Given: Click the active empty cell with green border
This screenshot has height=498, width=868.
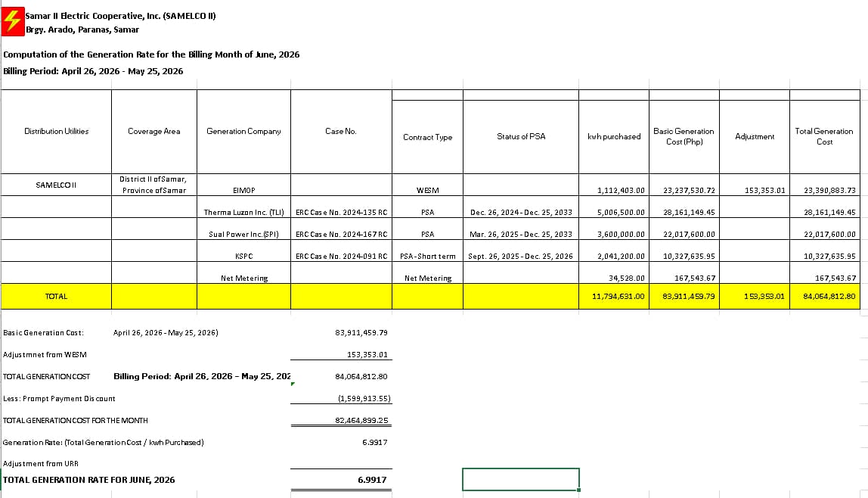Looking at the screenshot, I should [521, 479].
